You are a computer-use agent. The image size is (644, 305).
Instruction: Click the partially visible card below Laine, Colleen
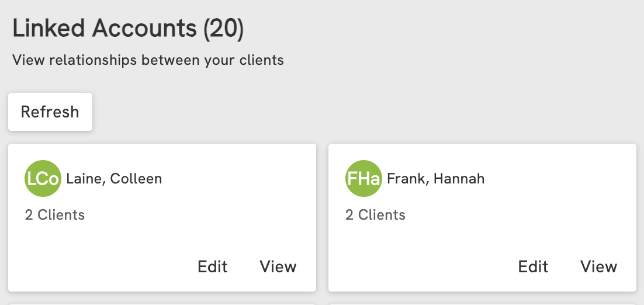(162, 303)
